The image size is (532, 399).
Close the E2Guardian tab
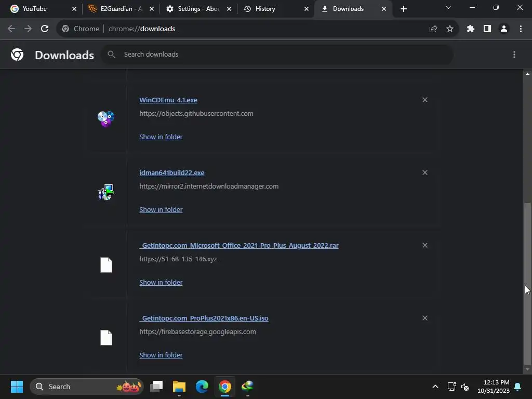[x=152, y=9]
